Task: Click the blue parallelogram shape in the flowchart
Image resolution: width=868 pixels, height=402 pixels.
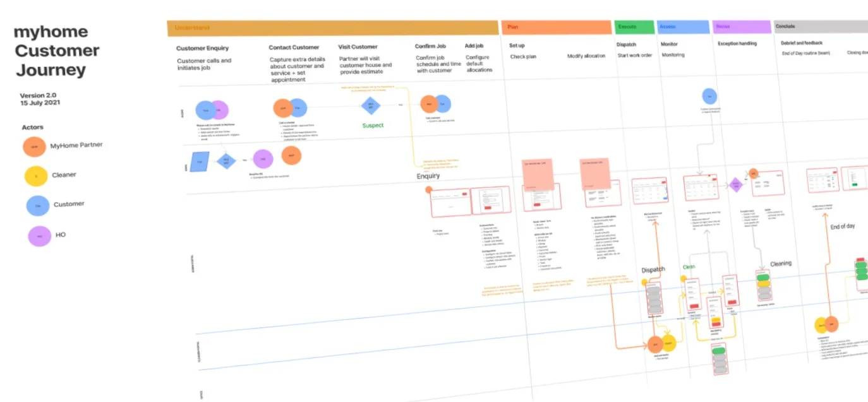Action: pyautogui.click(x=200, y=162)
